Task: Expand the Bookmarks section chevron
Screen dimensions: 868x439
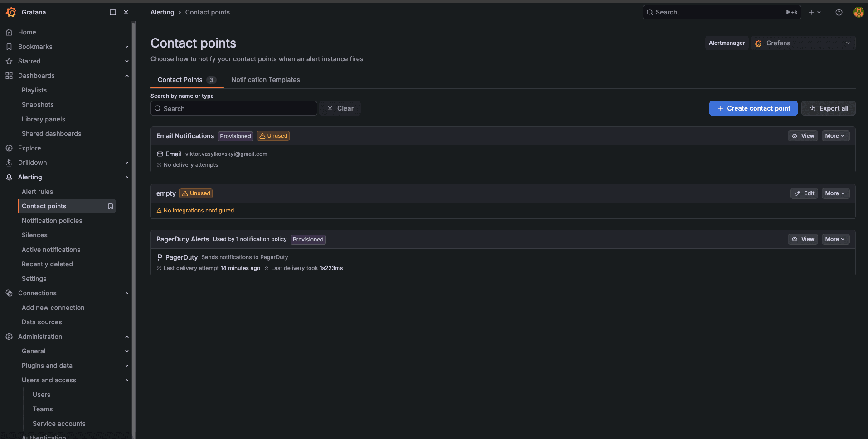Action: pyautogui.click(x=127, y=47)
